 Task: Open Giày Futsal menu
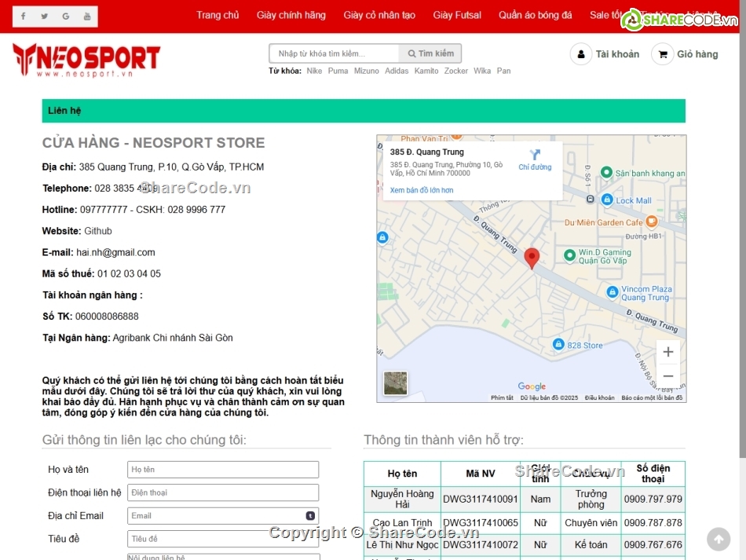(x=457, y=15)
